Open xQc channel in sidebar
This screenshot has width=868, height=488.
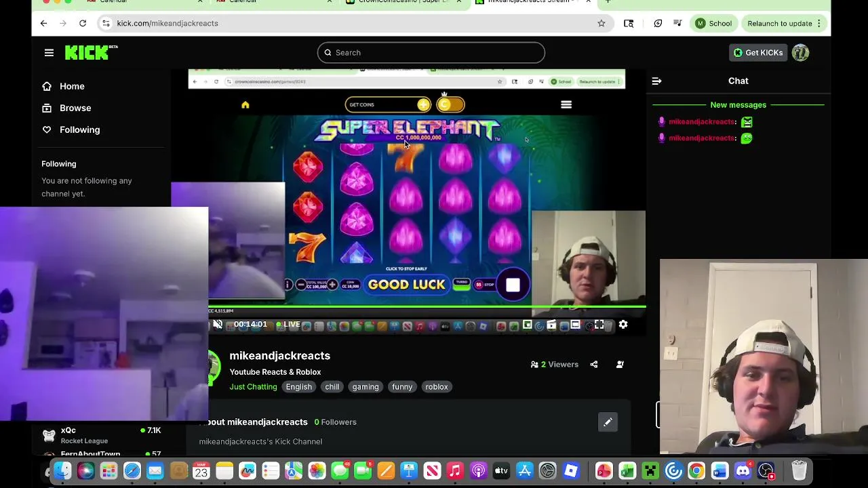[102, 435]
